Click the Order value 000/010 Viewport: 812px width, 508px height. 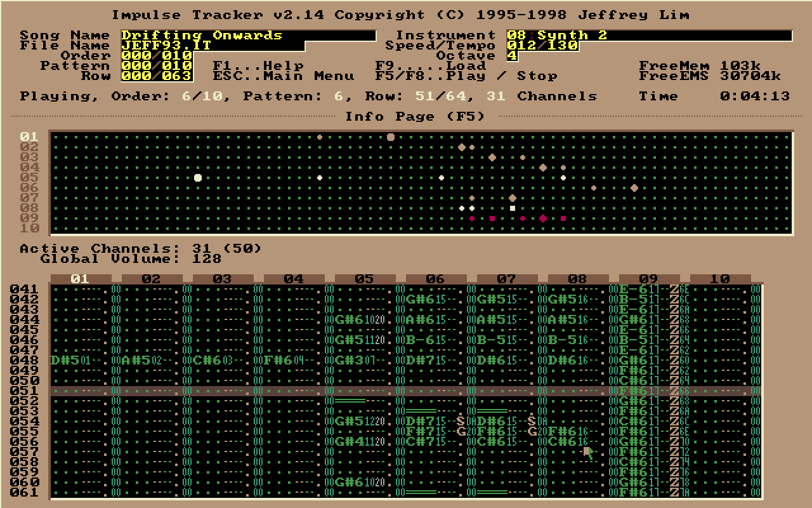point(157,56)
